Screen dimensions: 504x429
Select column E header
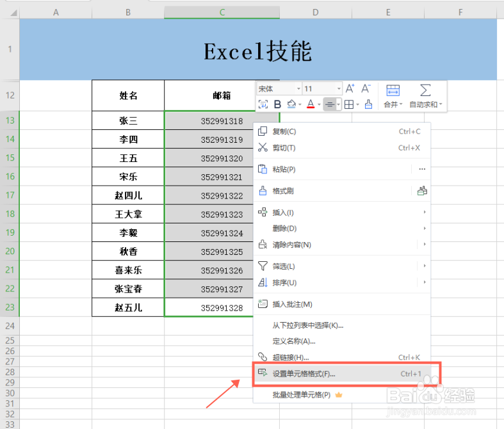pyautogui.click(x=388, y=12)
